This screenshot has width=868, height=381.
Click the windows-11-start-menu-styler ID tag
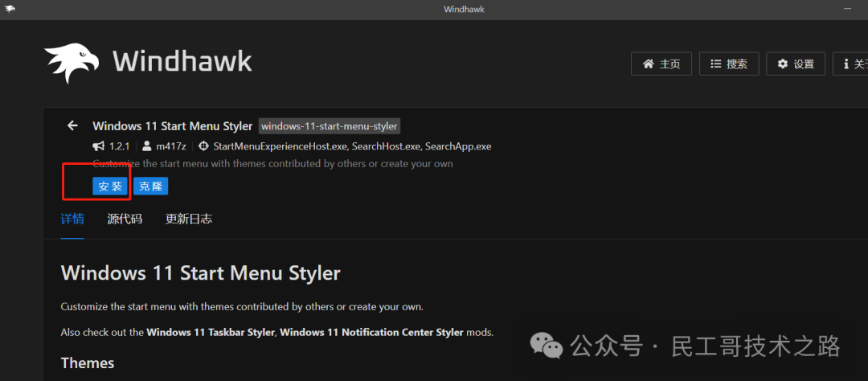[x=330, y=126]
